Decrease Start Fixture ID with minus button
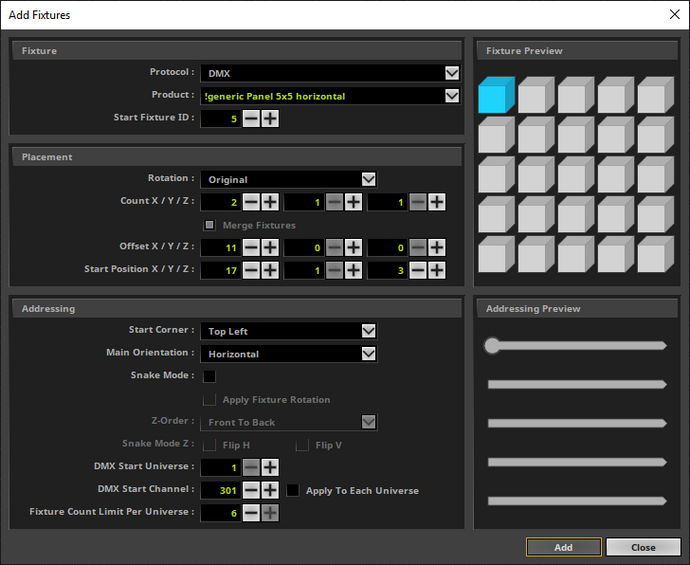 click(x=251, y=118)
